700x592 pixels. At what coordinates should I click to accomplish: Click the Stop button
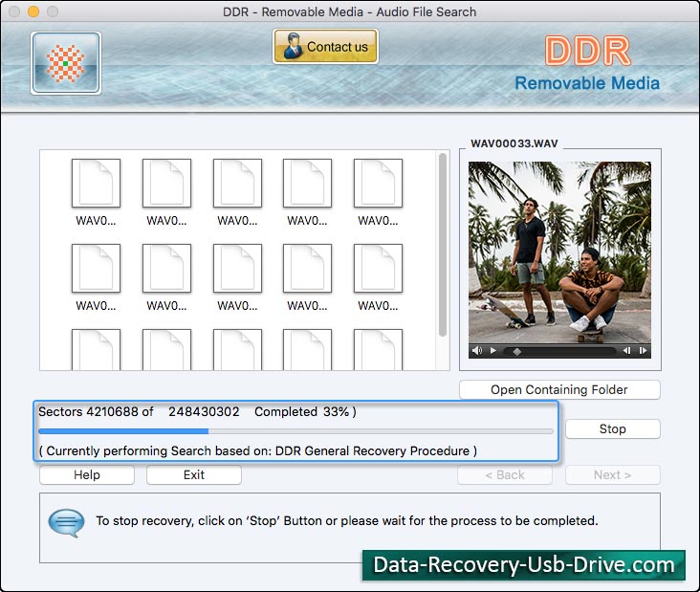tap(612, 429)
